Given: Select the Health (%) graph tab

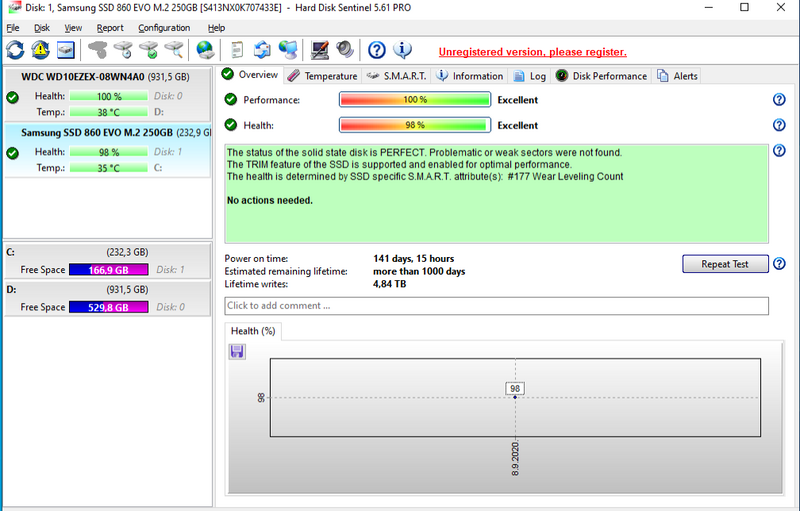Looking at the screenshot, I should point(253,331).
